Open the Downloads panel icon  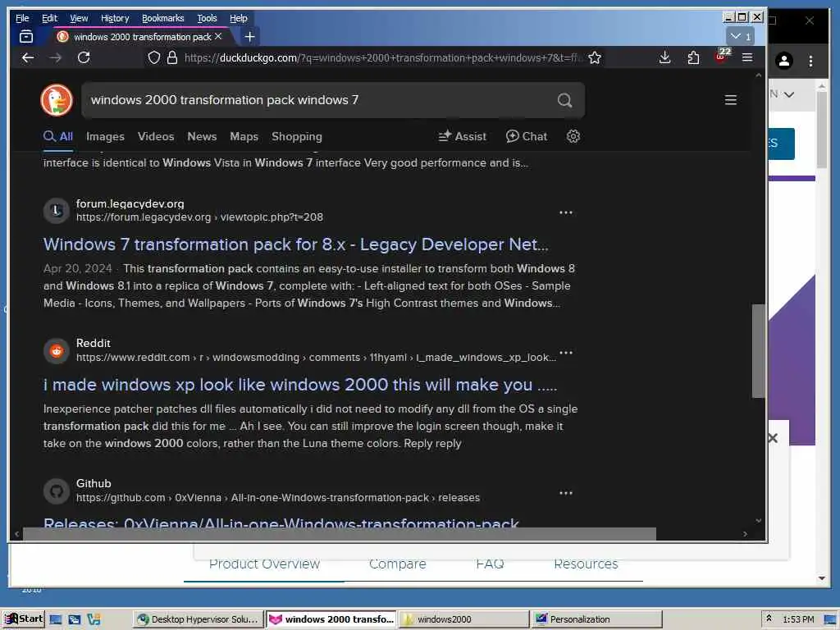pyautogui.click(x=664, y=57)
